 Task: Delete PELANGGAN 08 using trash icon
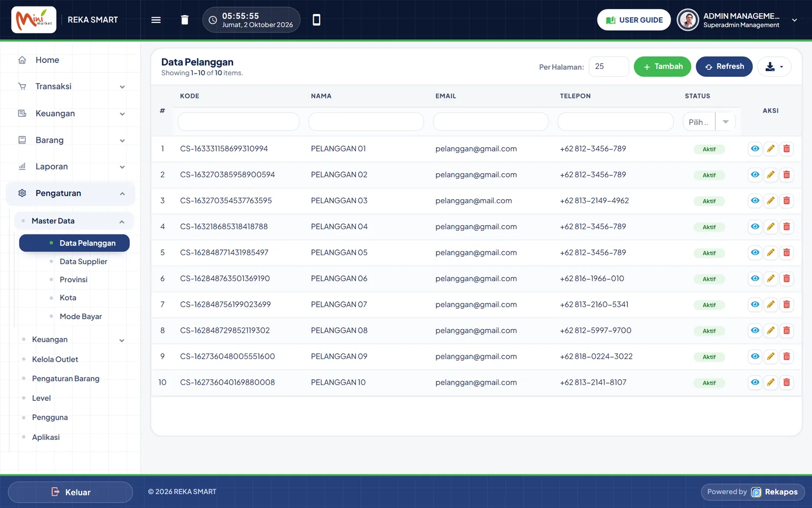(x=786, y=330)
